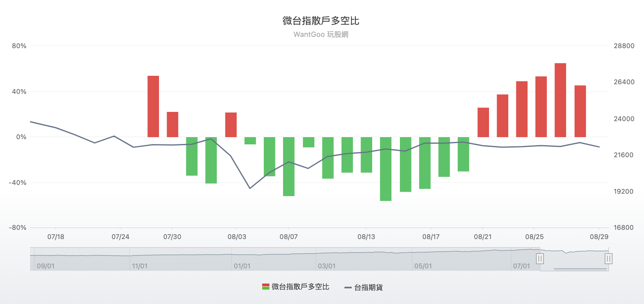Click the 08/29 x-axis date label
644x304 pixels.
[x=599, y=237]
